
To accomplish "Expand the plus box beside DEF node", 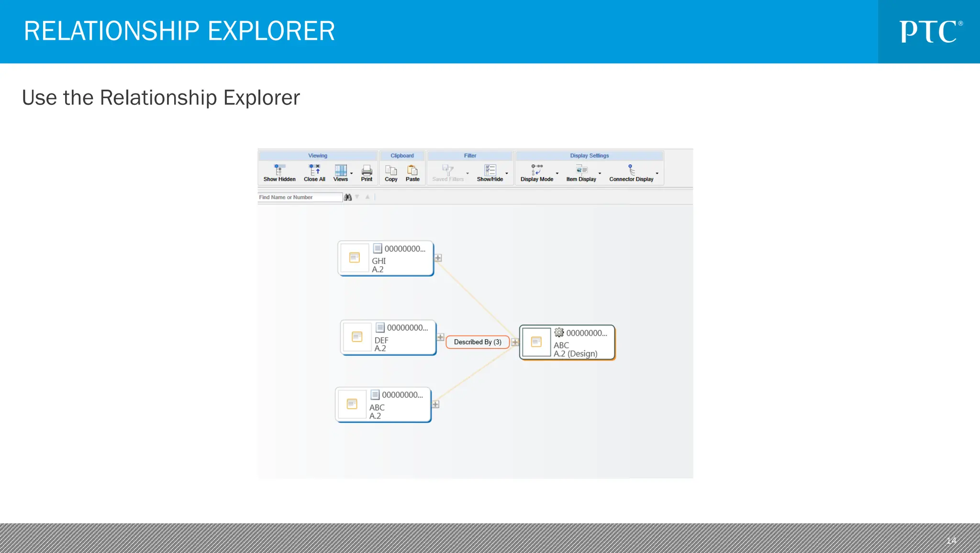I will click(x=440, y=337).
